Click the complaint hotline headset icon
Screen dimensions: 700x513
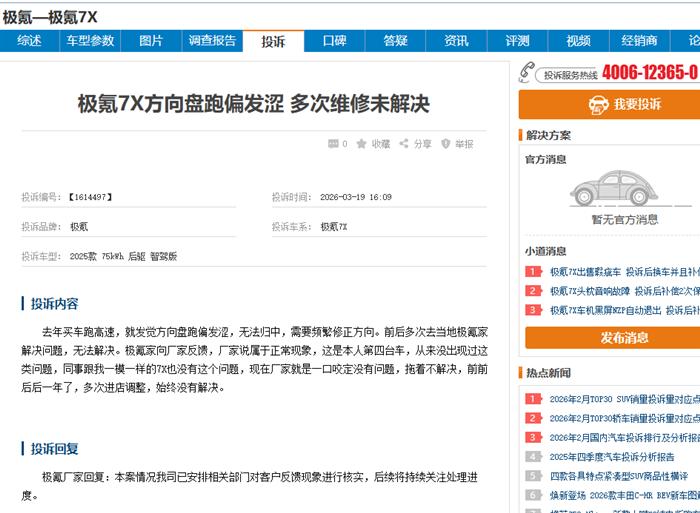(527, 72)
